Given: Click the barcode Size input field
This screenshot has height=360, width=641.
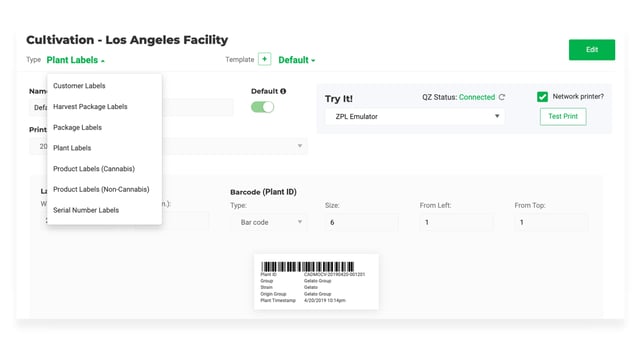Looking at the screenshot, I should (x=361, y=222).
